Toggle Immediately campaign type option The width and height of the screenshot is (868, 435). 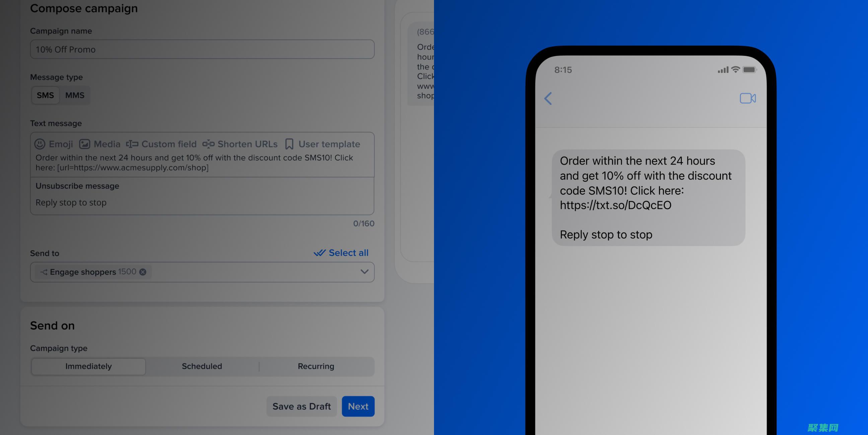[88, 366]
